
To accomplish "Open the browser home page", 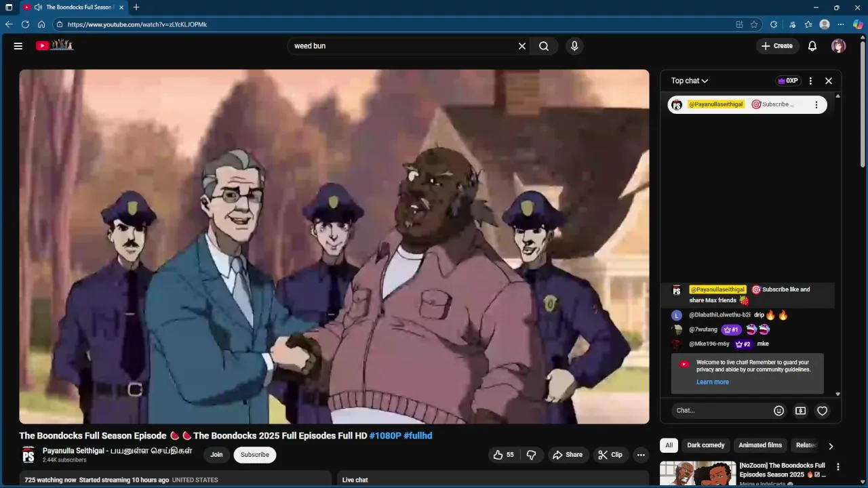I will (41, 24).
